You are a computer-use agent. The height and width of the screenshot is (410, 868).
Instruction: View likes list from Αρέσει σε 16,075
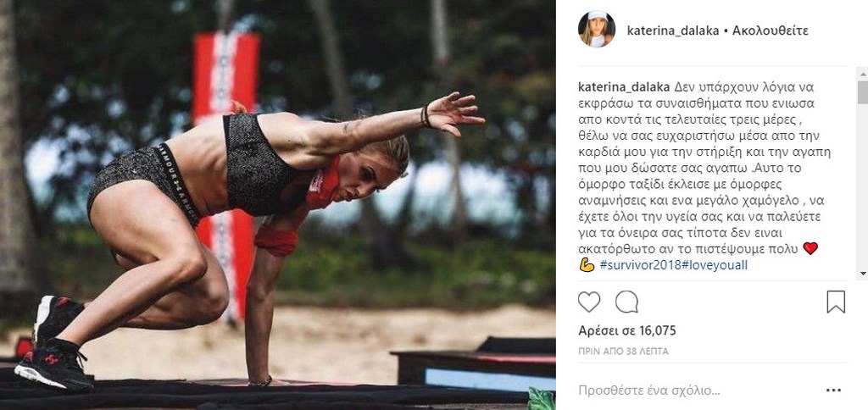627,331
